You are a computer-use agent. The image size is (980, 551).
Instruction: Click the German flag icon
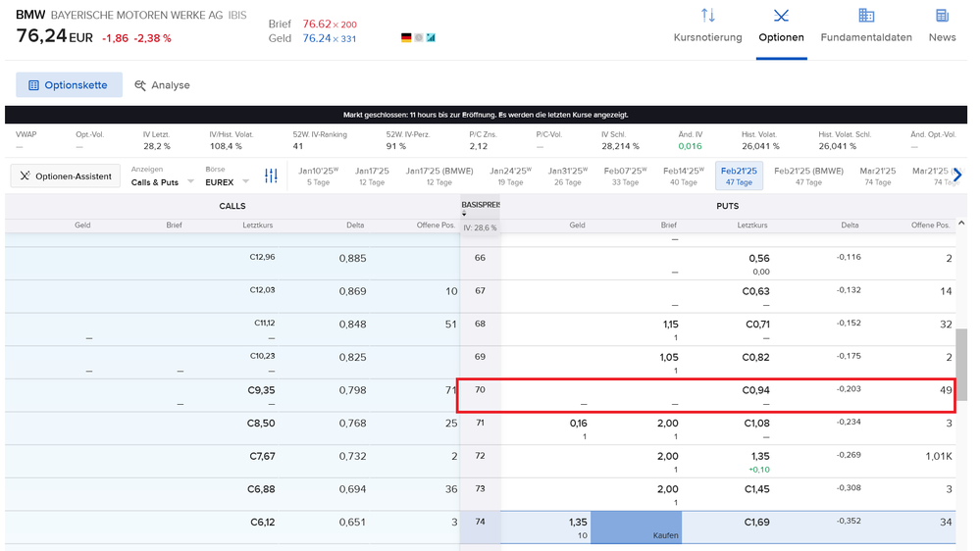pyautogui.click(x=406, y=38)
